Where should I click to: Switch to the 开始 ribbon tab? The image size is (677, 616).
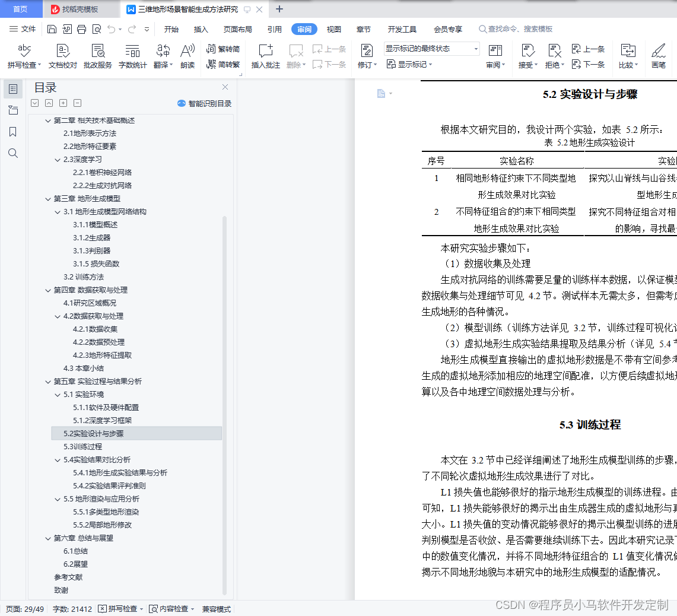coord(171,29)
